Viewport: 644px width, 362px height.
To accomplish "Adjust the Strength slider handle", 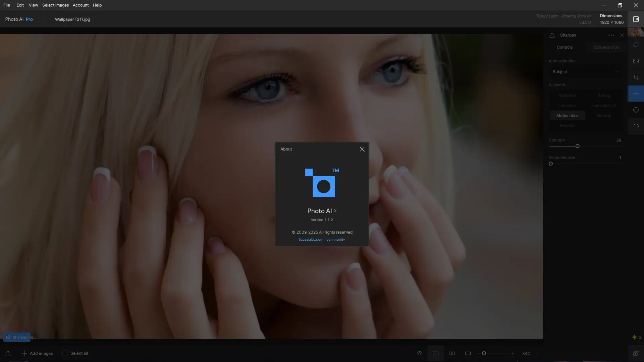I will pos(577,146).
